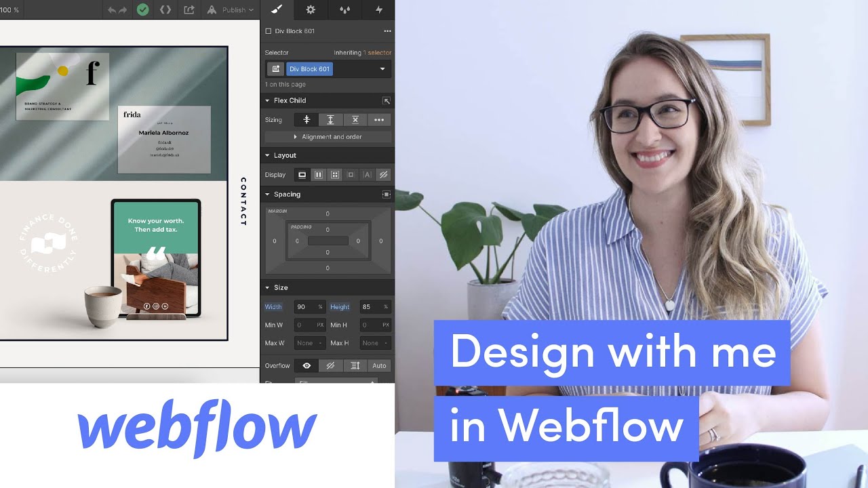Open the Div Block 601 three-dot menu
The height and width of the screenshot is (488, 868).
387,31
